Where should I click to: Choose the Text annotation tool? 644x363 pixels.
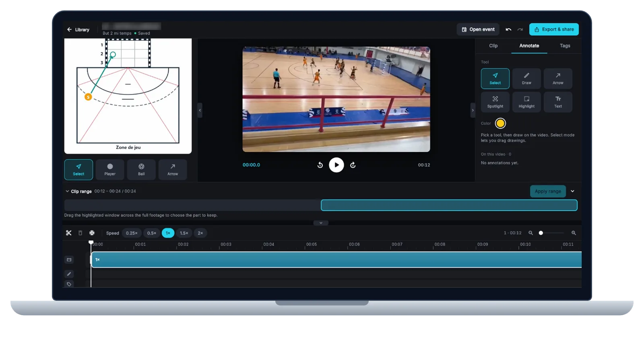558,102
